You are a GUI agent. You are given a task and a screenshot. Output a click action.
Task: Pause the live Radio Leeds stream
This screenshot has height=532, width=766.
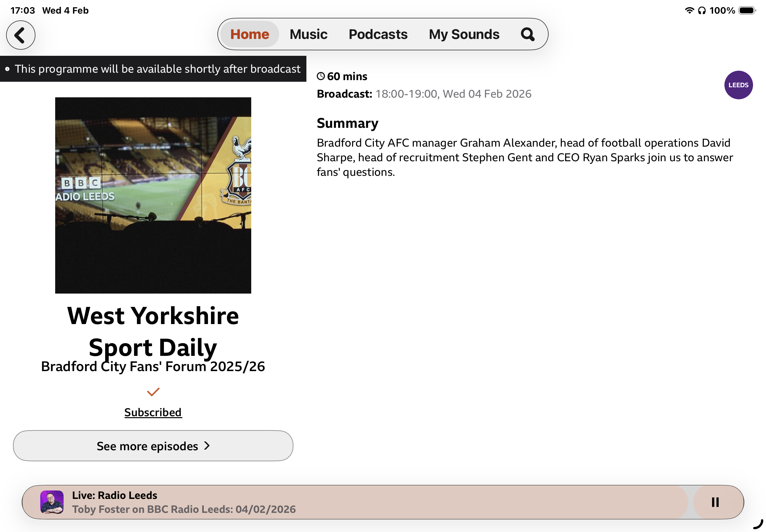[x=715, y=502]
